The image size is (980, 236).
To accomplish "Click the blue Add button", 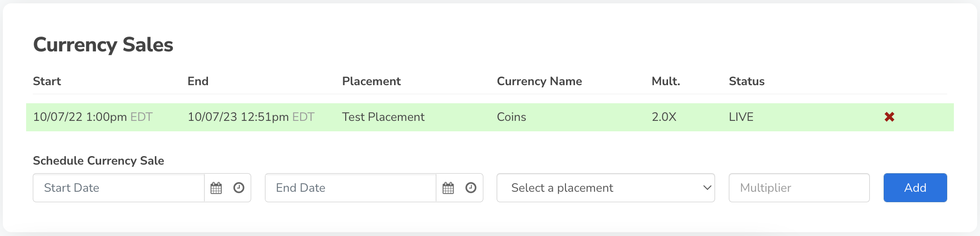I will (x=915, y=188).
